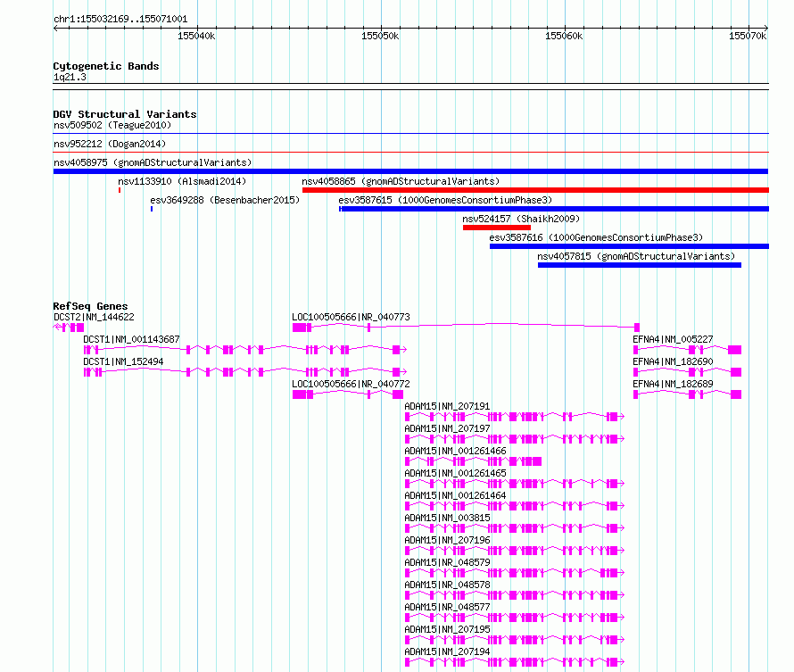Click the esv3587616 1000Genomes variant label
794x672 pixels.
596,237
